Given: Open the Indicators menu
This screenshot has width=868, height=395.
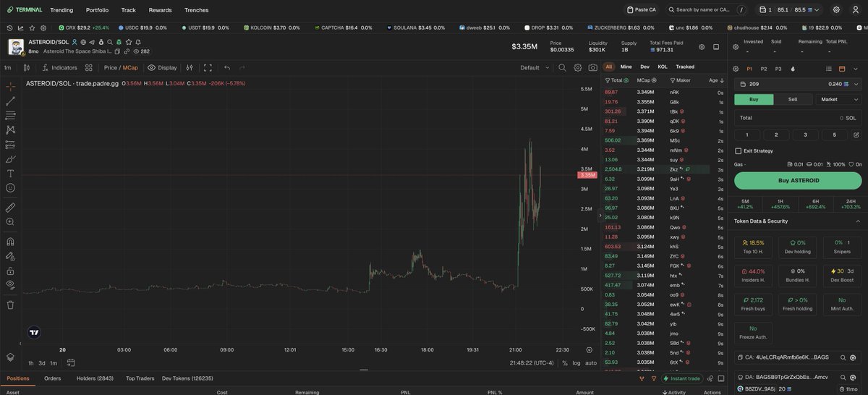Looking at the screenshot, I should point(59,67).
